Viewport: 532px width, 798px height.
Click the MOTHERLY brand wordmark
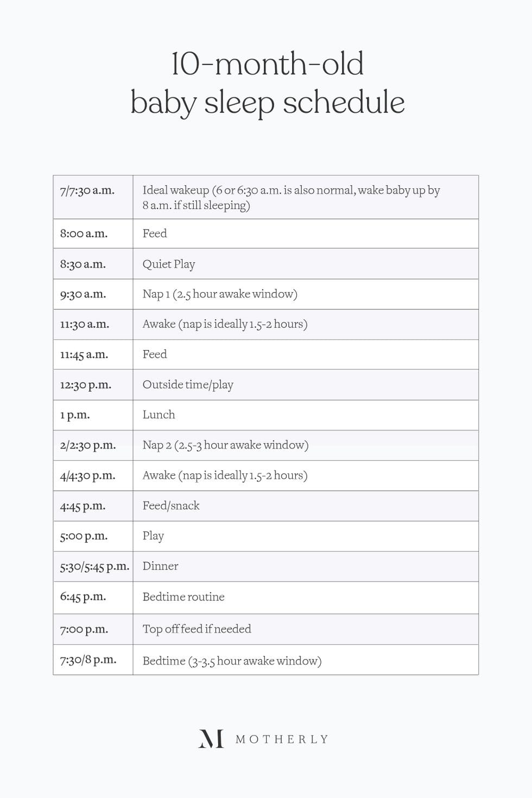282,739
